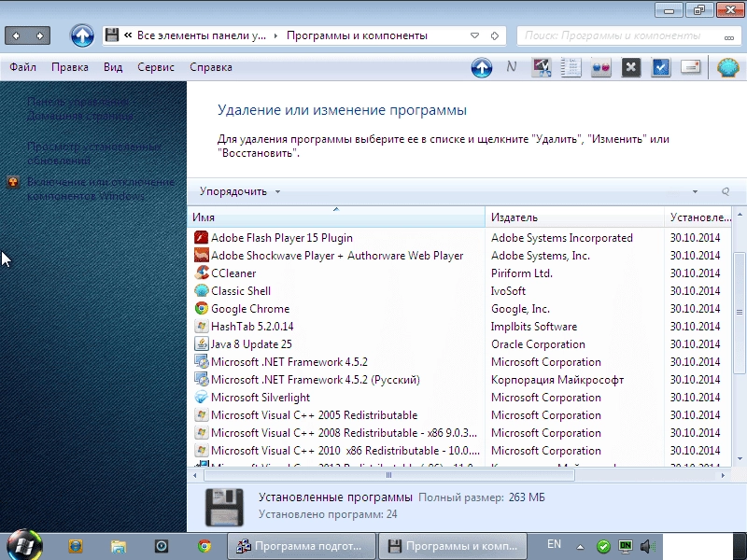
Task: Click the blue checkmark Properties toolbar icon
Action: (x=661, y=67)
